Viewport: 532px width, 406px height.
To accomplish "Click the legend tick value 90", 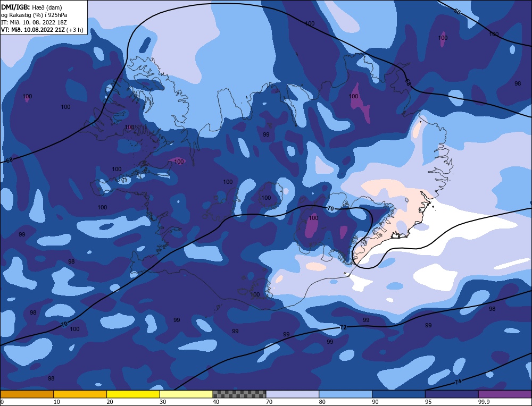I will [x=375, y=402].
